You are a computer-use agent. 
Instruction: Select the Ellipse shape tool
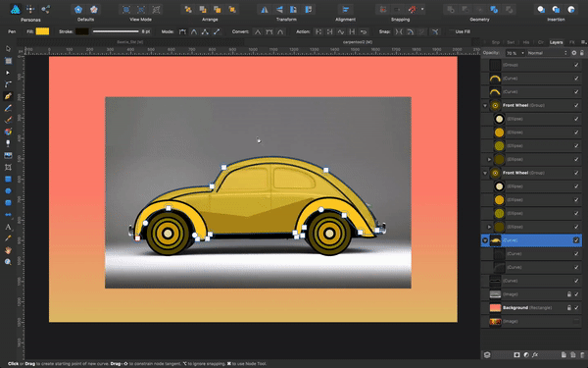pos(8,190)
